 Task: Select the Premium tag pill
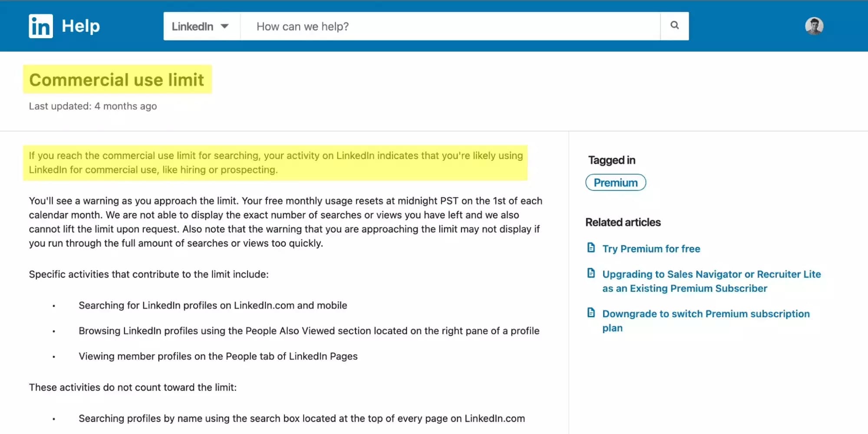[x=615, y=182]
